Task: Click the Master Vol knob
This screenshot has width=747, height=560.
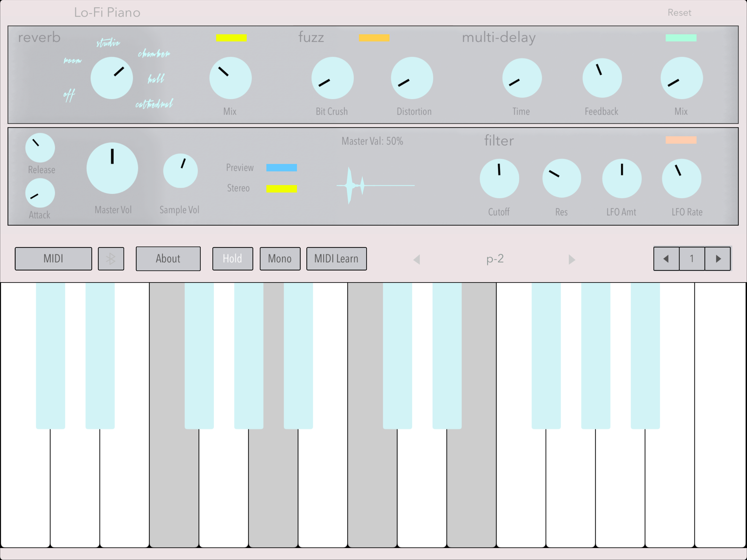Action: tap(112, 168)
